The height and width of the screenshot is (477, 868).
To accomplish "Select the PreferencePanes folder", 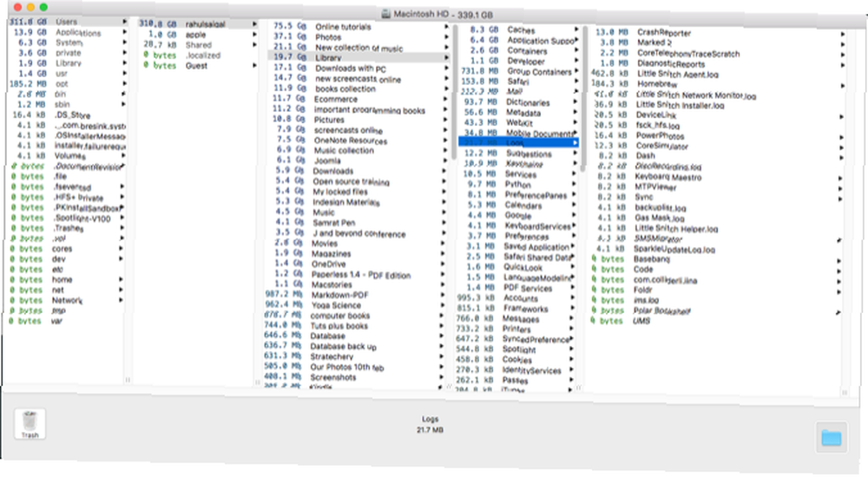I will (517, 195).
